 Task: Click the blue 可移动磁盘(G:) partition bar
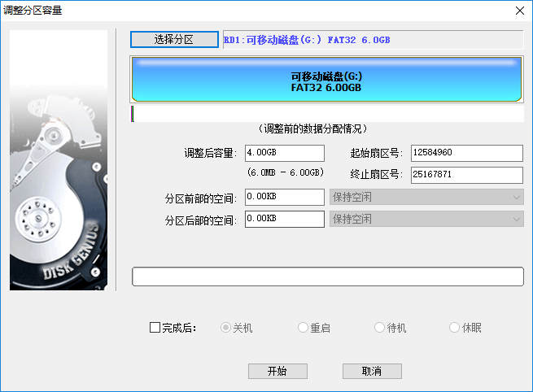pyautogui.click(x=325, y=80)
